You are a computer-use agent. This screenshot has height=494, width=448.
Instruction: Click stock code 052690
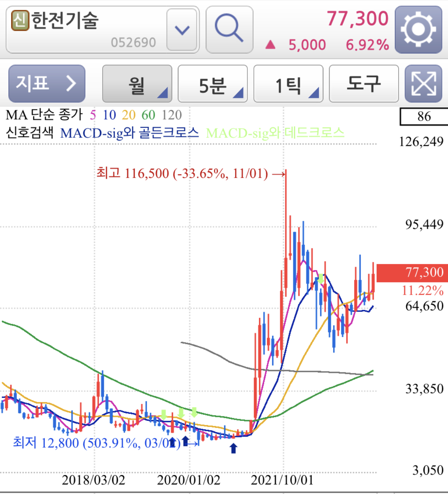[134, 42]
